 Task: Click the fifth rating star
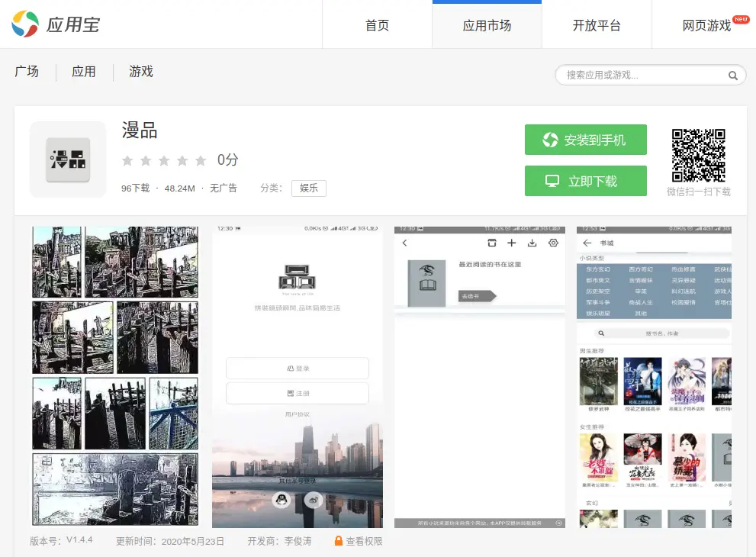coord(201,160)
